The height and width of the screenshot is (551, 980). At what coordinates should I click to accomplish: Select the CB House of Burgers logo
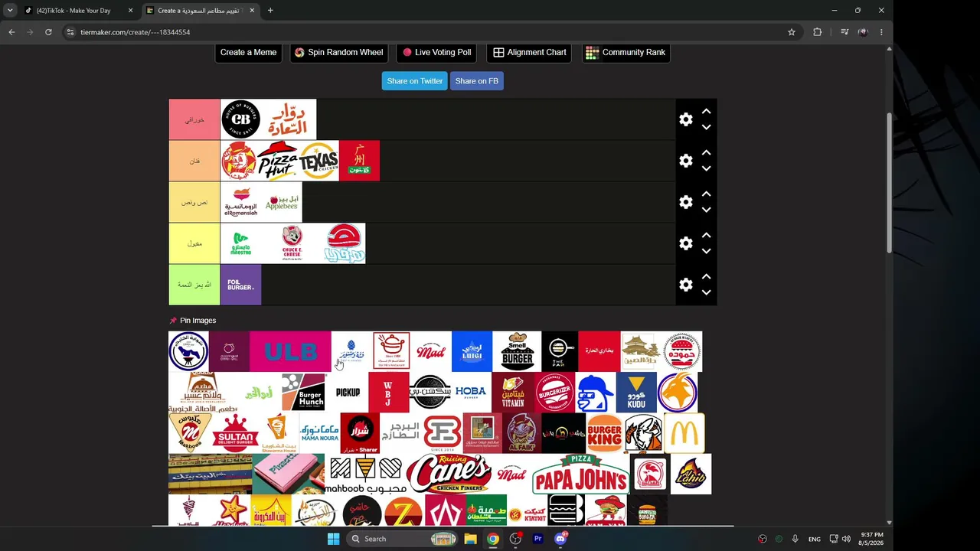tap(240, 119)
